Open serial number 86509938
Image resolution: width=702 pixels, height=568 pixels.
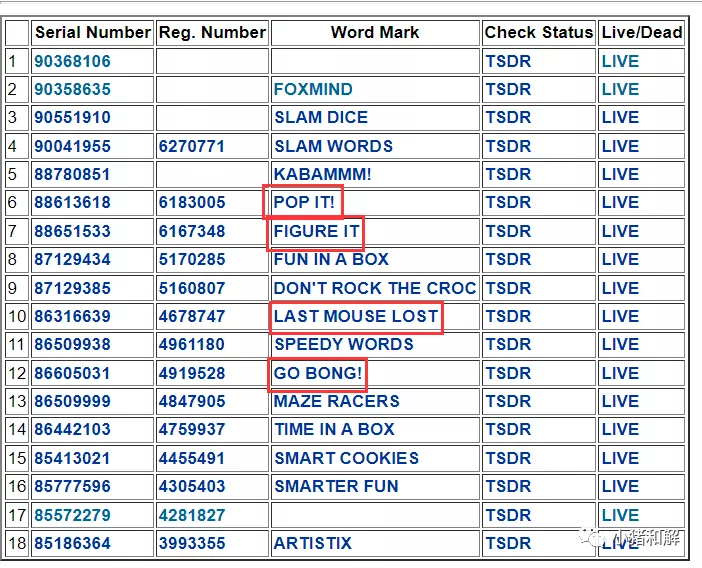(x=72, y=344)
